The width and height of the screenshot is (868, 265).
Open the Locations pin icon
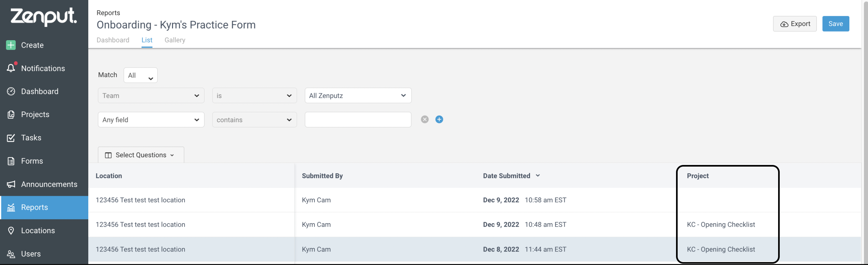point(11,231)
